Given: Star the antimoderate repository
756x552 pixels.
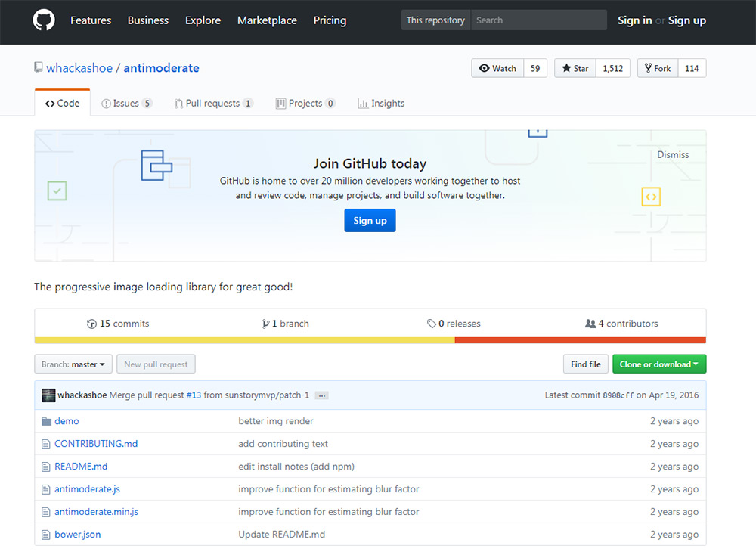Looking at the screenshot, I should coord(575,68).
